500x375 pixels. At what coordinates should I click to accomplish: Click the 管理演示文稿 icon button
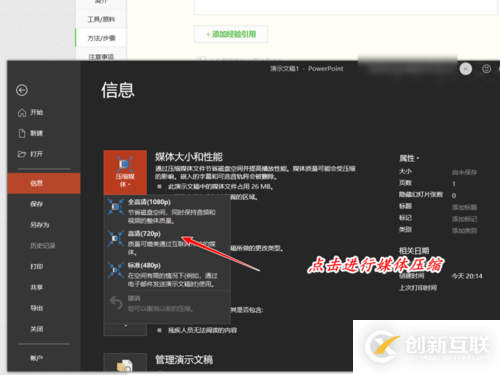[x=125, y=363]
